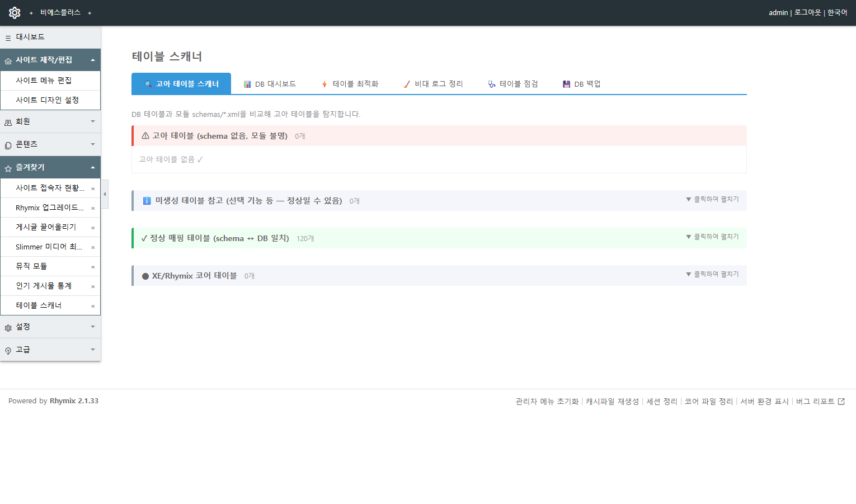Click the floppy disk icon on DB 백업 tab
The height and width of the screenshot is (504, 856).
tap(566, 84)
